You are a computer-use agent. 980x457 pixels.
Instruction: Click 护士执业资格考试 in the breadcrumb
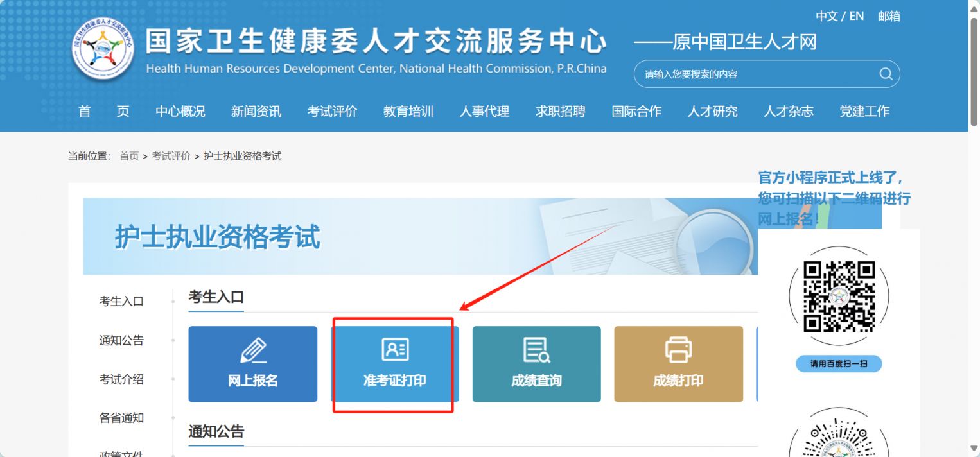(242, 156)
